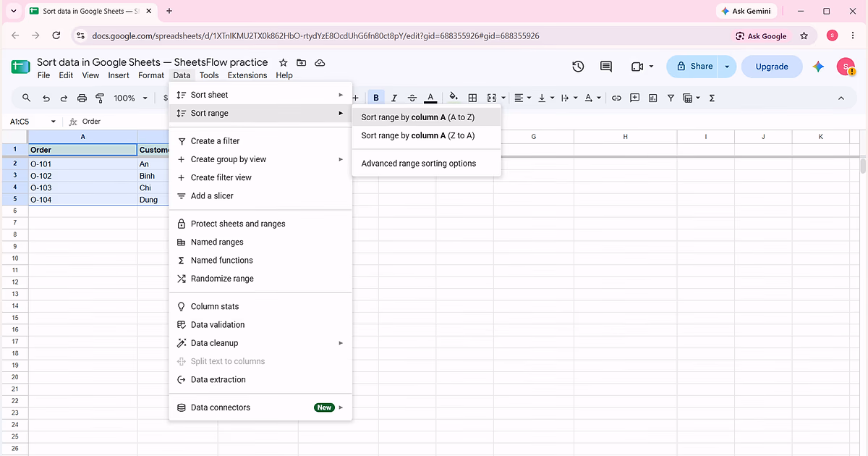Choose Sort range by column A (A to Z)

coord(427,117)
